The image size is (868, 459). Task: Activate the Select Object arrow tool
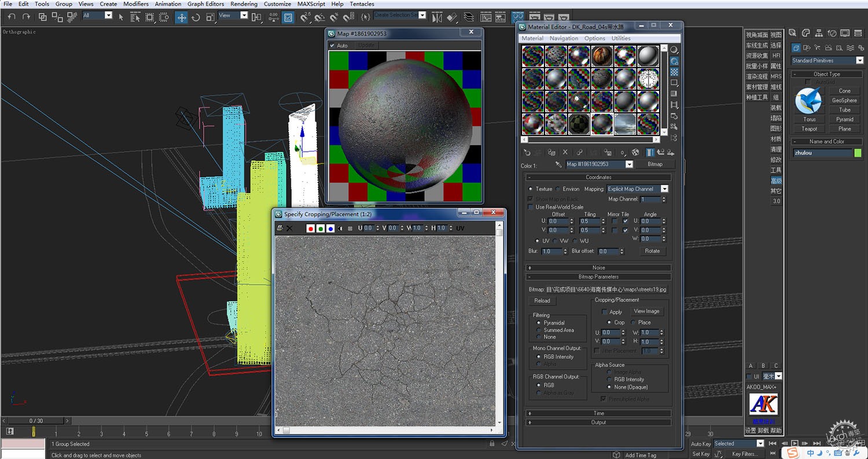[x=121, y=17]
